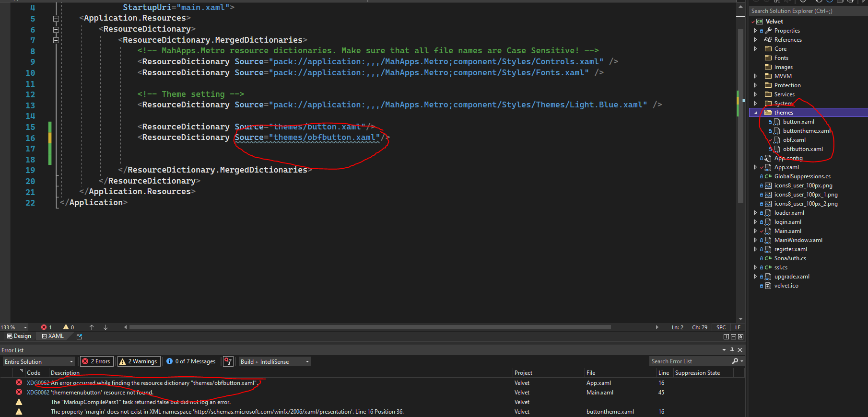Expand the App.xaml node
Image resolution: width=868 pixels, height=417 pixels.
755,167
